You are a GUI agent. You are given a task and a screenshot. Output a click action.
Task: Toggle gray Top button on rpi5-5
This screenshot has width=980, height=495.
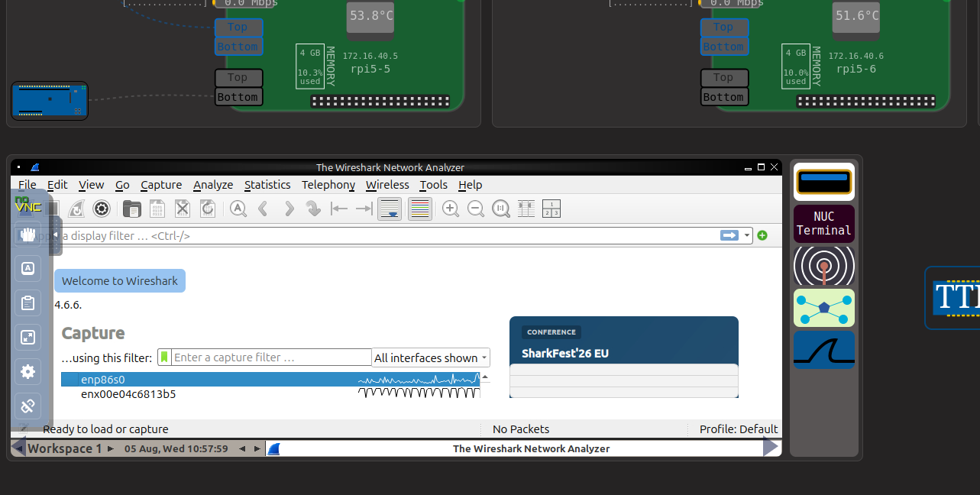238,77
